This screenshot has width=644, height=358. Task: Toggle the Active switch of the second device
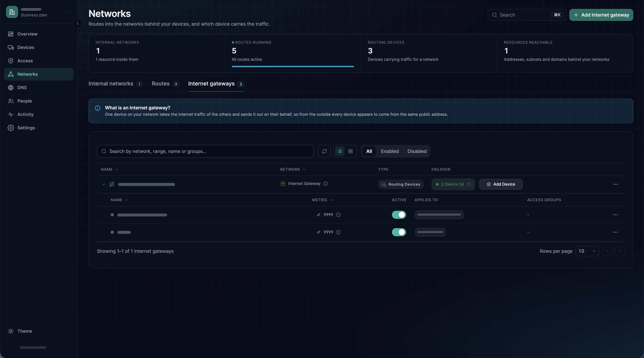[399, 232]
